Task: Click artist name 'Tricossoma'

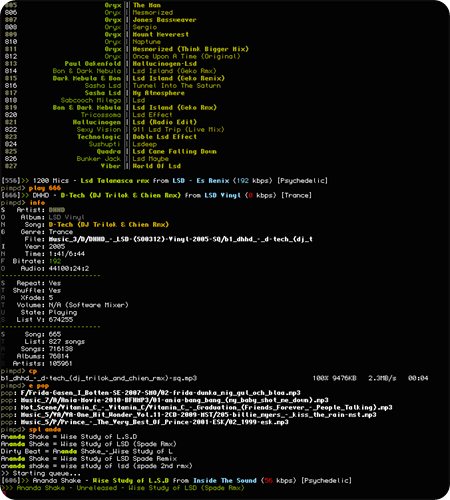Action: pyautogui.click(x=101, y=115)
